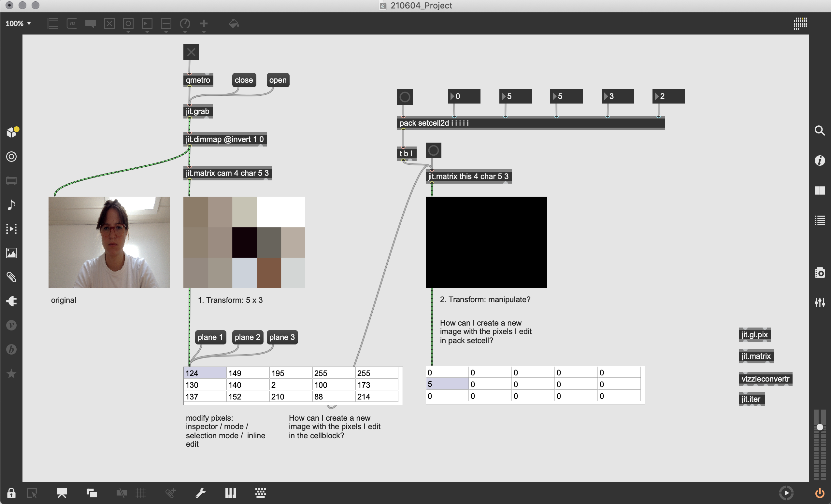This screenshot has height=504, width=831.
Task: Open the Reference book sidebar icon
Action: pyautogui.click(x=820, y=190)
